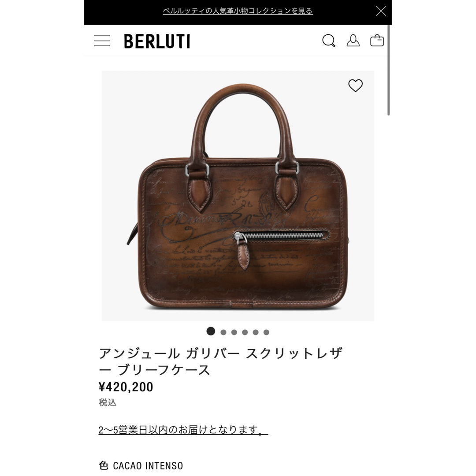The width and height of the screenshot is (476, 476).
Task: Select the fifth carousel dot
Action: 256,332
